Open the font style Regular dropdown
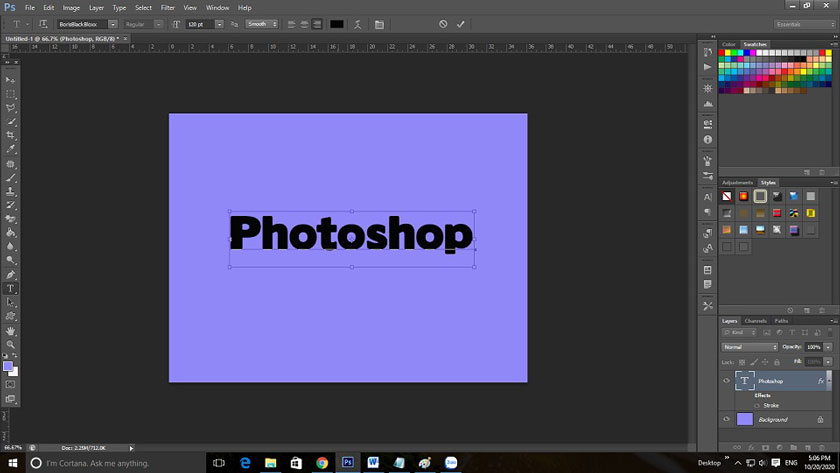Screen dimensions: 840x473 coord(158,24)
